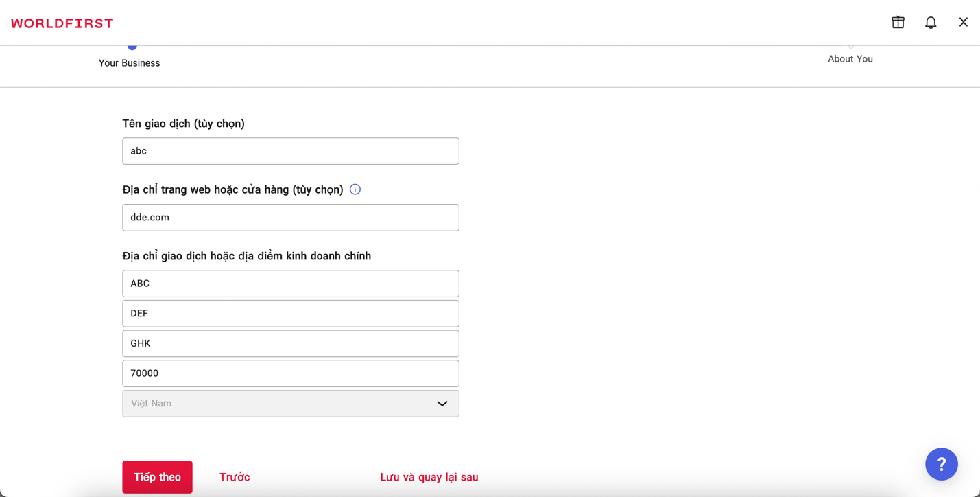Click the Tên giao dịch field label
The height and width of the screenshot is (497, 980).
pos(183,124)
